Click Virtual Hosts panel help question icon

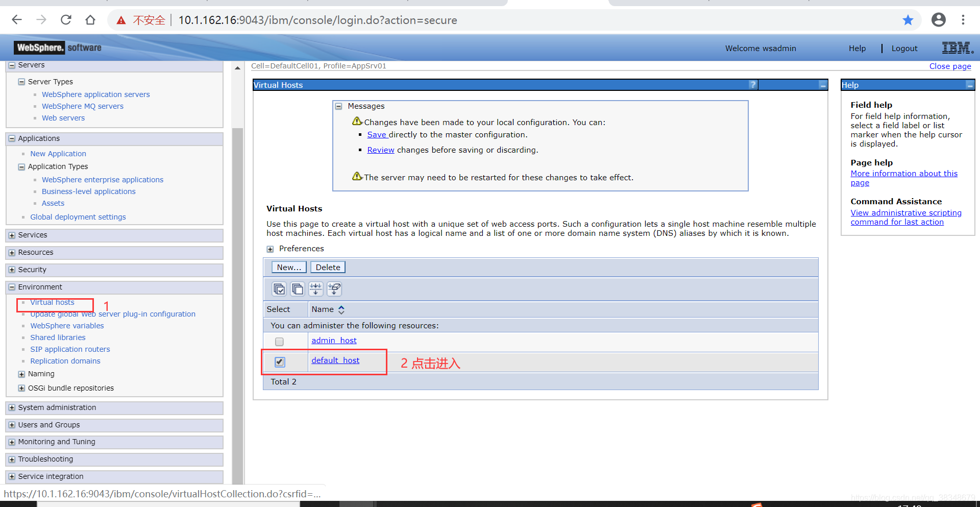pos(753,85)
